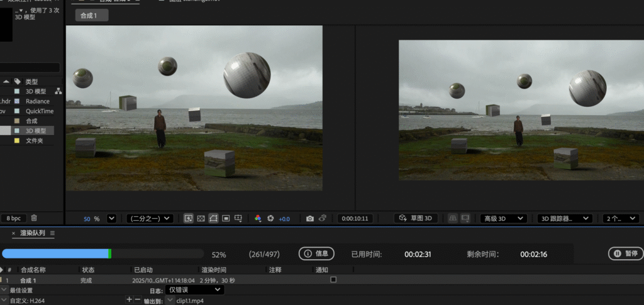Click the 0:00:10:11 timecode field

point(355,218)
